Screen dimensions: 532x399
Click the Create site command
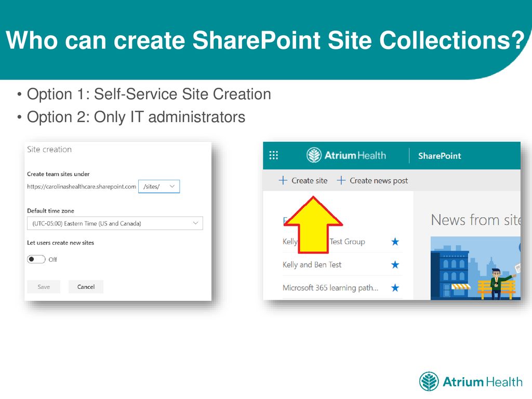coord(303,180)
